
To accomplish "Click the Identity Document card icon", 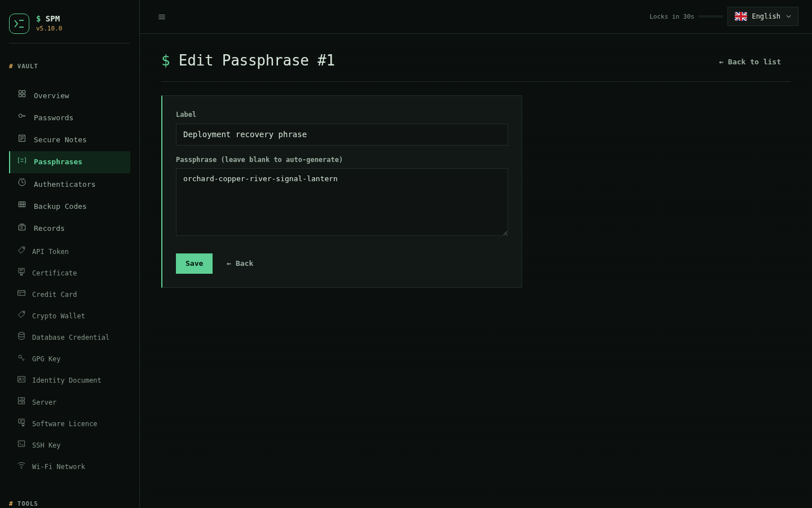I will coord(21,379).
